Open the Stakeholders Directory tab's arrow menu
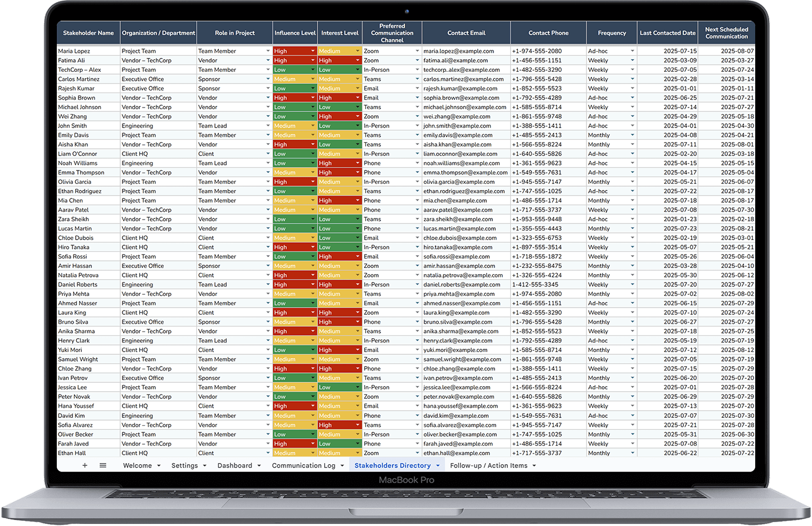This screenshot has width=812, height=526. pos(438,466)
